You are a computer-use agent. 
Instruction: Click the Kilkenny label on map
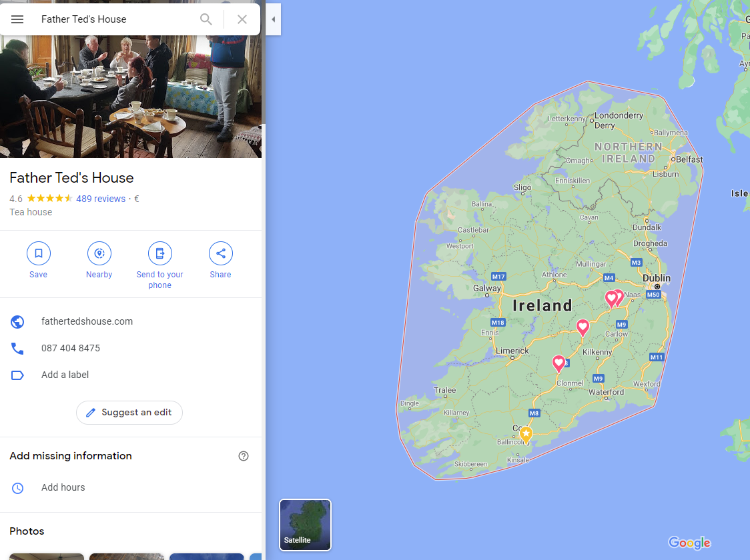coord(597,352)
